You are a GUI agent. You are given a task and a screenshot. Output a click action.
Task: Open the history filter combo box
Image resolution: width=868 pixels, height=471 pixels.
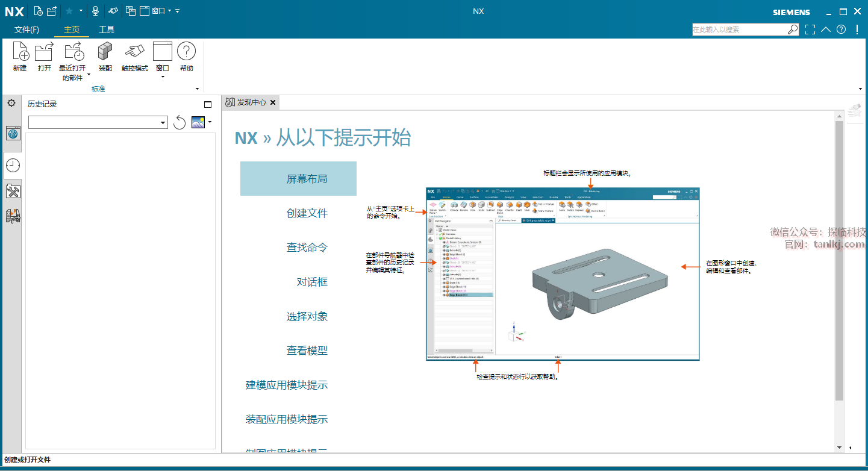pos(98,123)
